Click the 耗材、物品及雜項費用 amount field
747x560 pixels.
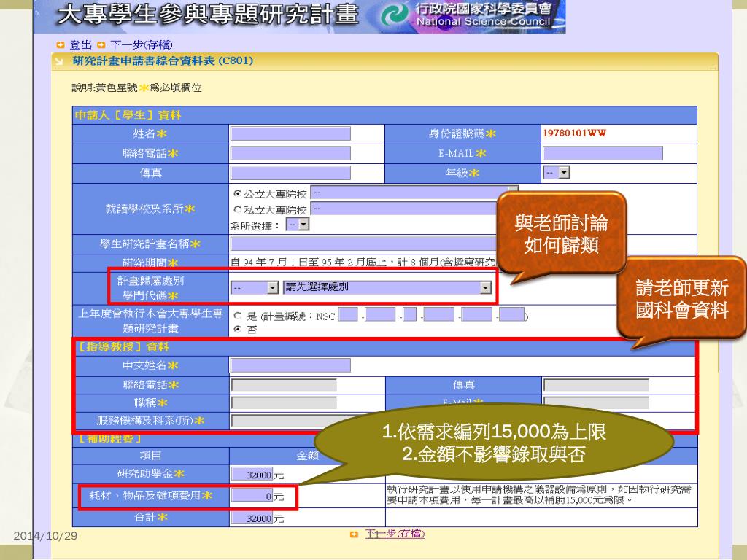[252, 496]
